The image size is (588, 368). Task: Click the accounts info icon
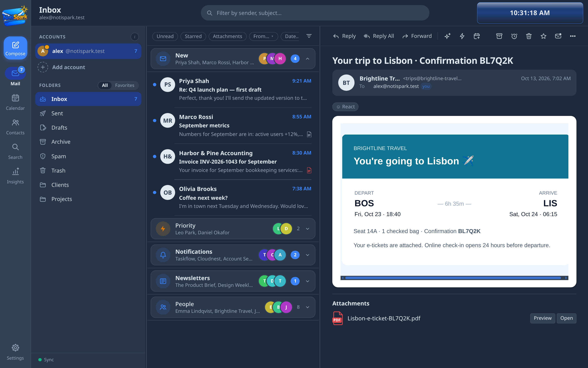135,37
